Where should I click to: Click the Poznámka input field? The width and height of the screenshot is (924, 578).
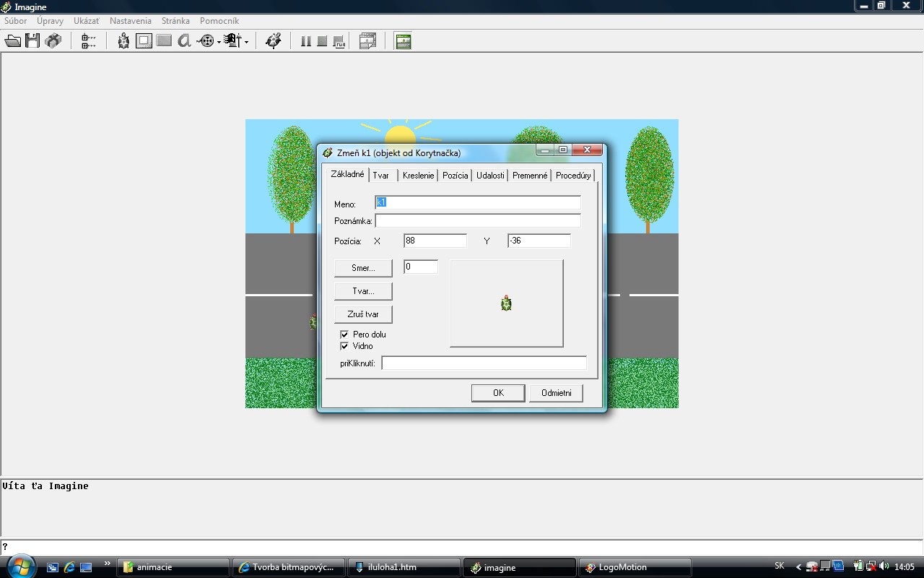pos(478,220)
